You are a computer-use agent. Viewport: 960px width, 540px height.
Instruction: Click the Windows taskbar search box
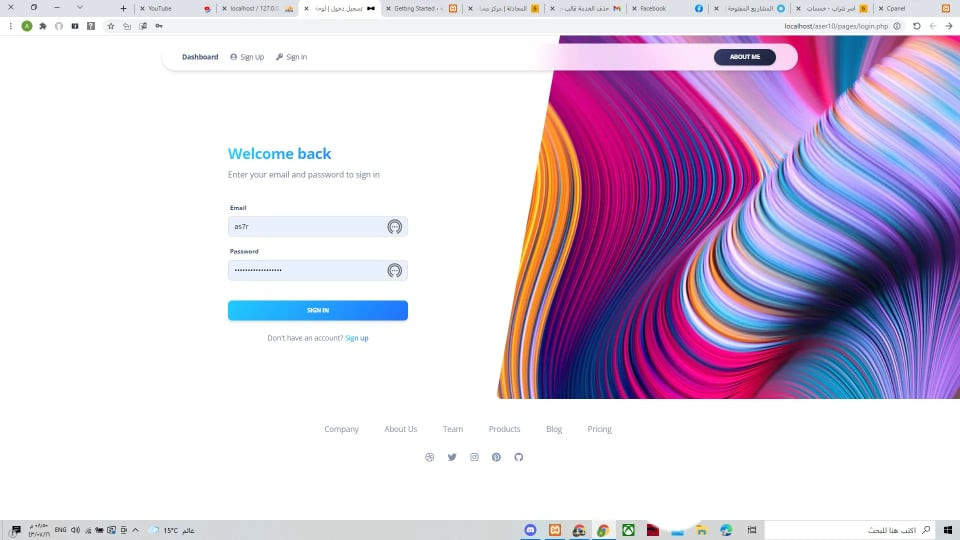click(850, 530)
